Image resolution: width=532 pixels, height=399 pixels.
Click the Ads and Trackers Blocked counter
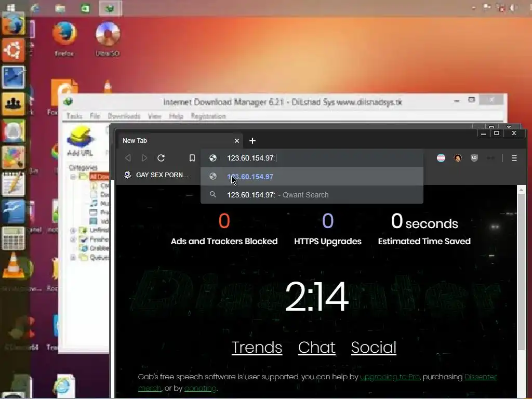pos(224,229)
